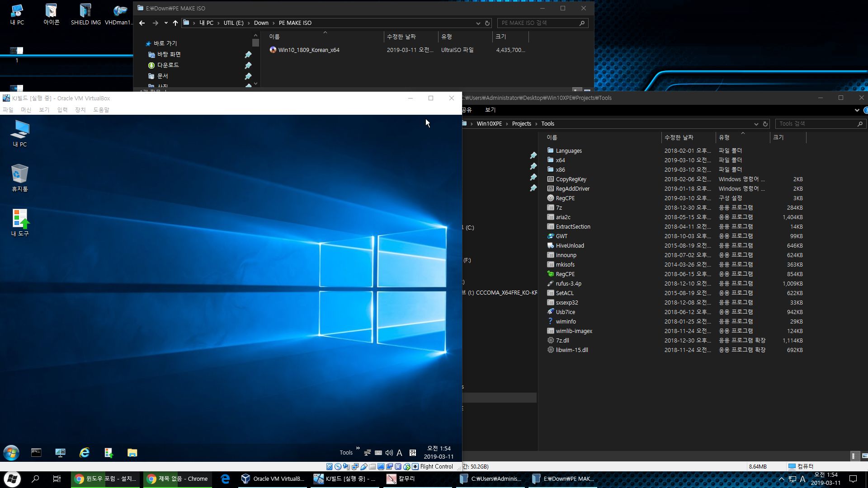Screen dimensions: 868x488
Task: Click the host taskbar search magnifier
Action: coord(35,479)
